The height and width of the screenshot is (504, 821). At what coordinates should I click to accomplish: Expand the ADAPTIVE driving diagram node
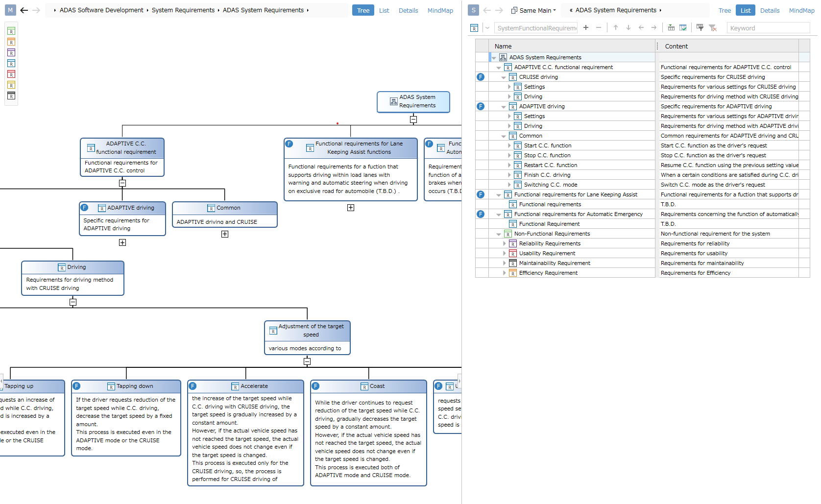click(x=122, y=242)
